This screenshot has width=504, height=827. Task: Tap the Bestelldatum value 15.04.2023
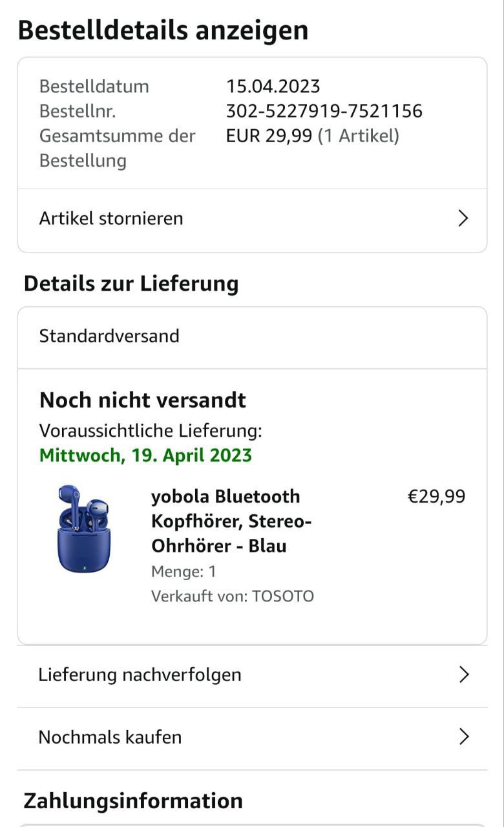(x=273, y=87)
